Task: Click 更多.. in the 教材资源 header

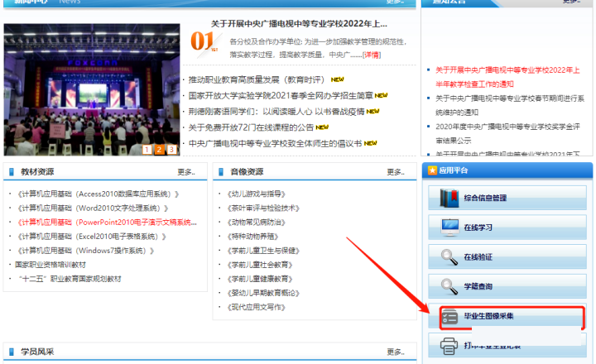Action: [186, 172]
